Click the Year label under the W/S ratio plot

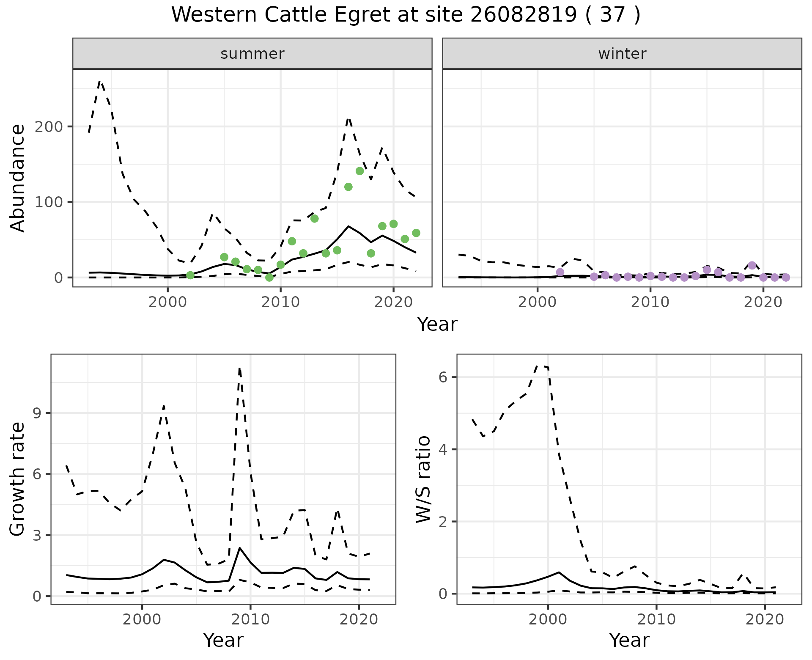pos(629,640)
